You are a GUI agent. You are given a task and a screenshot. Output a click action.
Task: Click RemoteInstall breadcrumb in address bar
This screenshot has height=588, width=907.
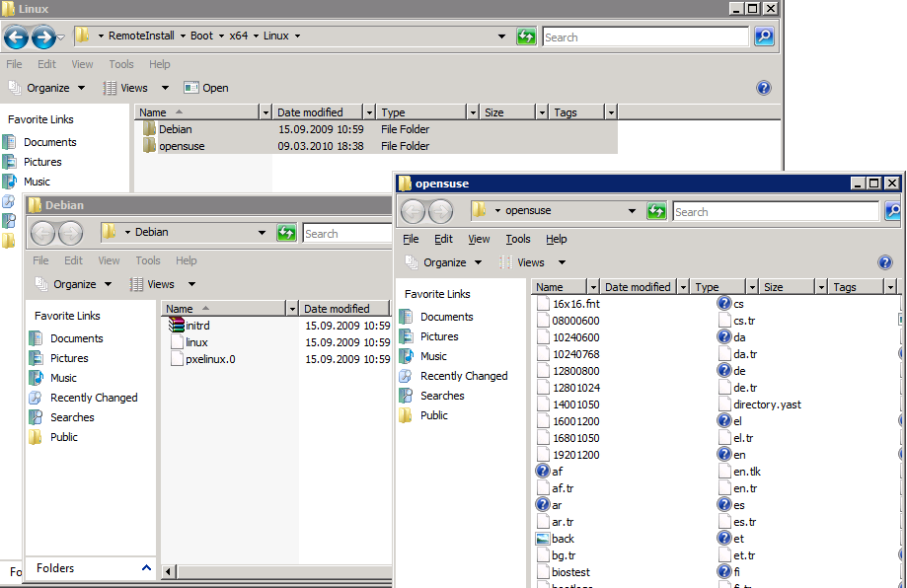tap(141, 36)
